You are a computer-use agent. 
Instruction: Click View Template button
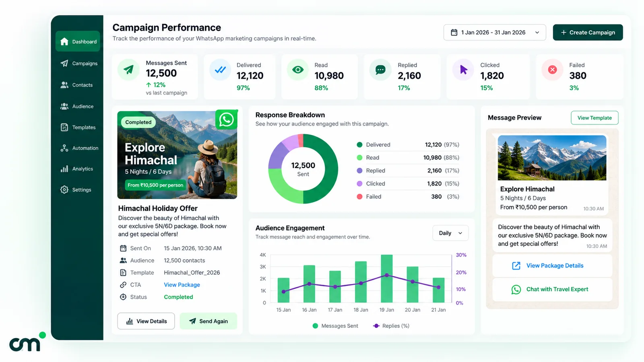(594, 118)
